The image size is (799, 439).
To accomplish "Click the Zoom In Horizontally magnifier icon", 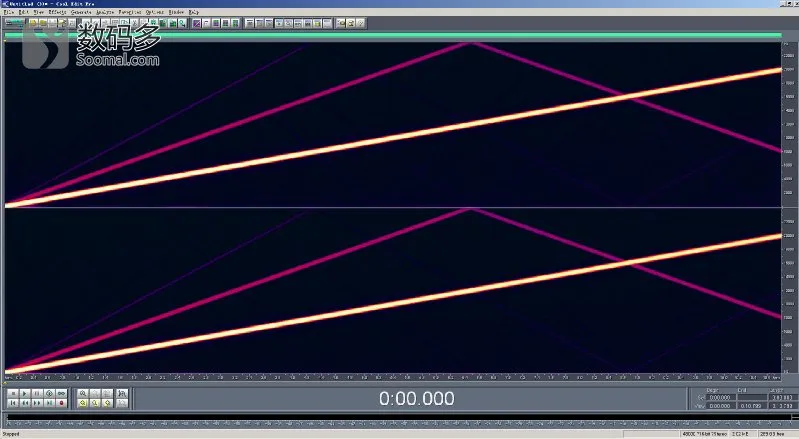I will (x=83, y=394).
